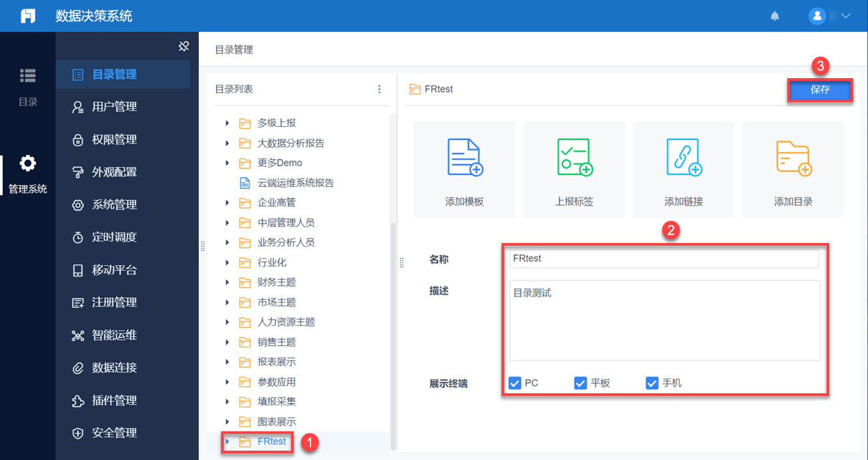This screenshot has width=868, height=460.
Task: Open 用户管理 menu item
Action: pos(124,107)
